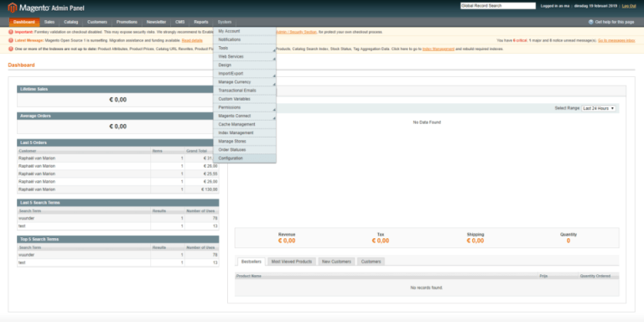Expand the Tools submenu

pyautogui.click(x=244, y=48)
